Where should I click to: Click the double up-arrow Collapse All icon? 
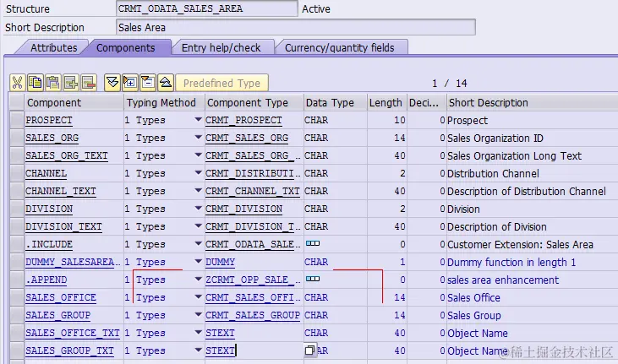click(x=166, y=83)
